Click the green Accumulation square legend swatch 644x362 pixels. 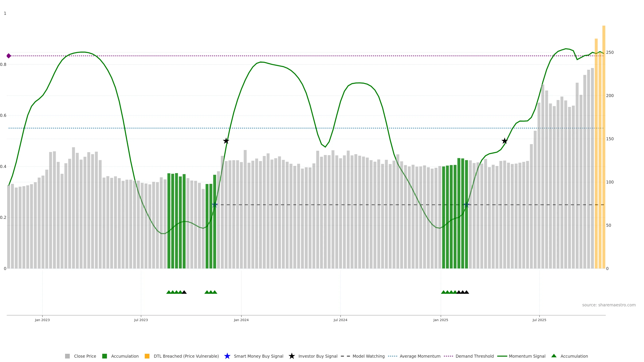(x=104, y=356)
